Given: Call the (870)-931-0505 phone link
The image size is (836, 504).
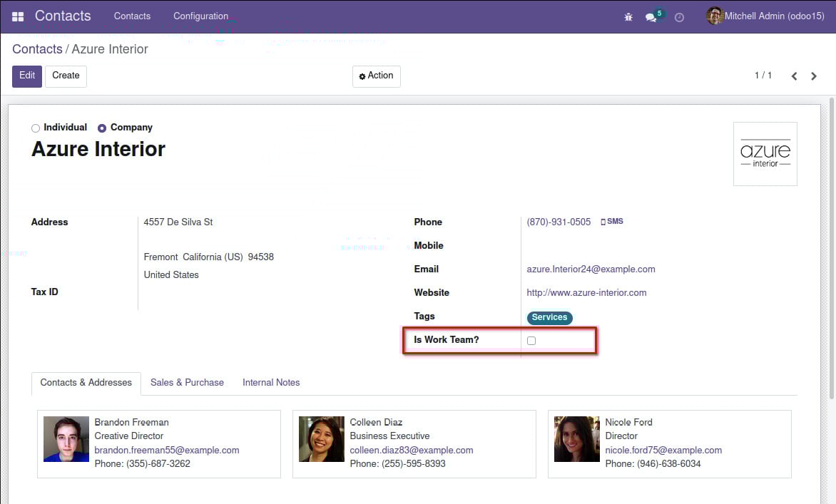Looking at the screenshot, I should 559,222.
